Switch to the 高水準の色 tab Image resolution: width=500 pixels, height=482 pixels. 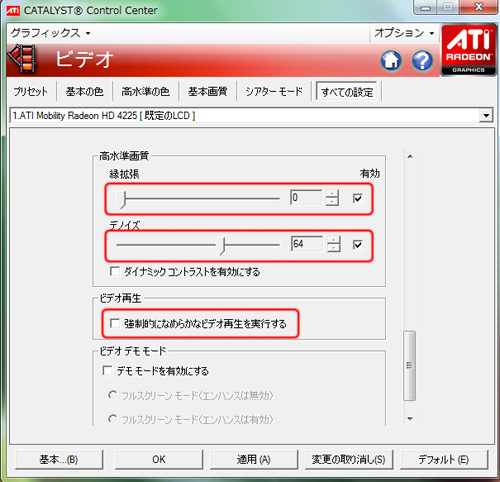[145, 91]
